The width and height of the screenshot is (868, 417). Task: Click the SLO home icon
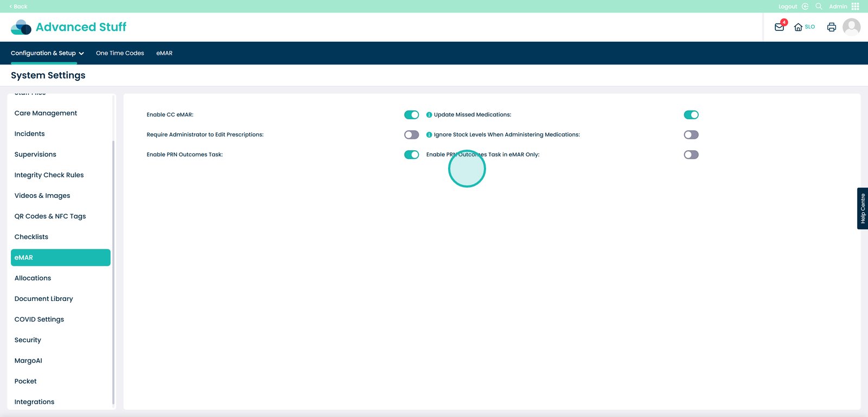798,27
